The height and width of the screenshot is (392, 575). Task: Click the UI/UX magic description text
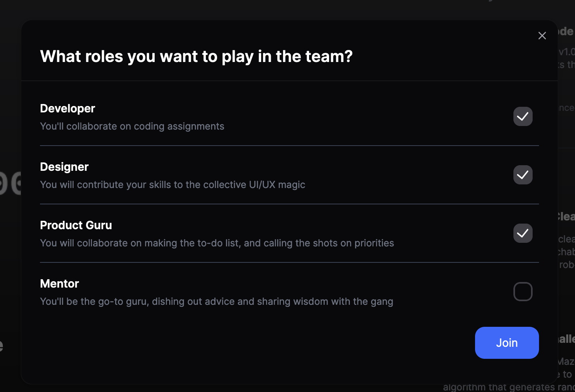click(172, 185)
